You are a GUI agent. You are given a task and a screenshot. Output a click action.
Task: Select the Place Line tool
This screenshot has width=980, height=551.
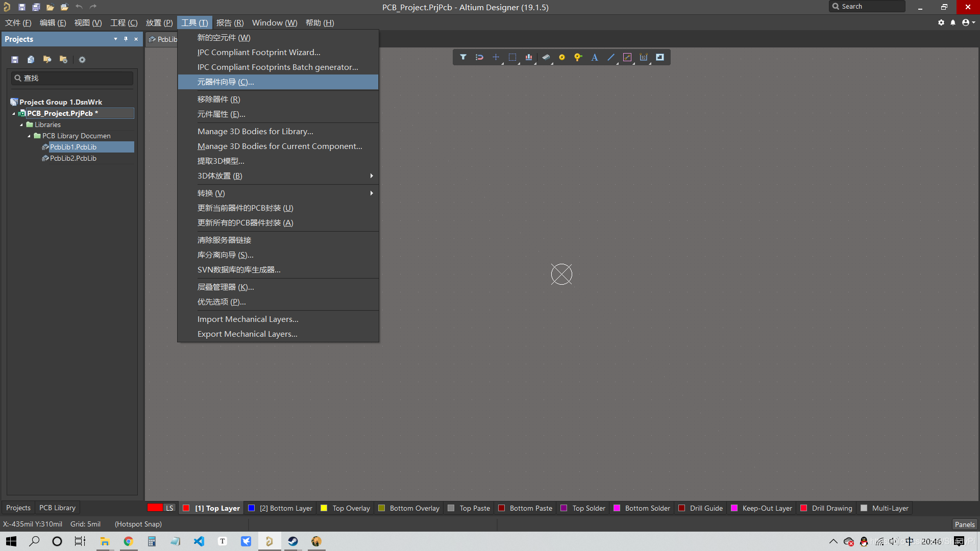tap(610, 57)
